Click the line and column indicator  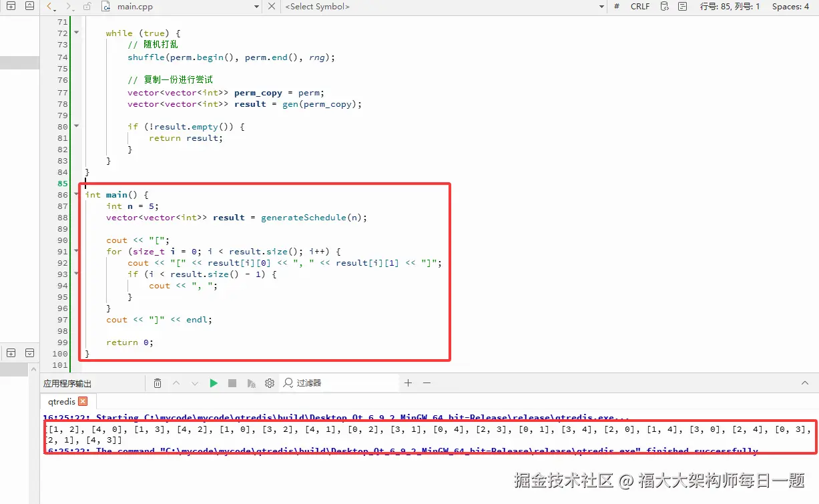730,7
